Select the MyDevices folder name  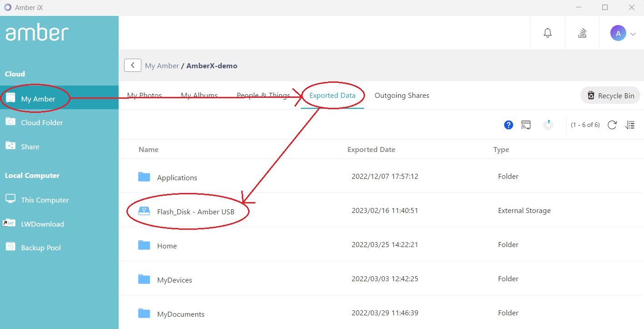pyautogui.click(x=175, y=280)
